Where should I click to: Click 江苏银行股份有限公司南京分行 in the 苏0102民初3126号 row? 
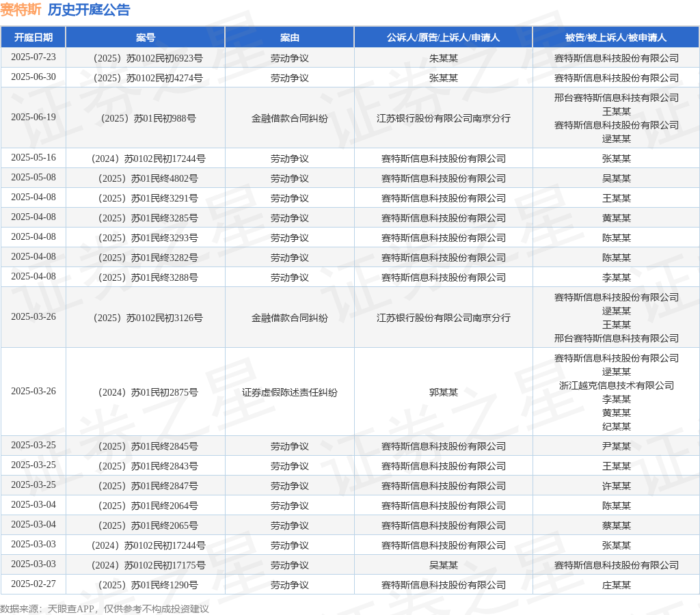[x=443, y=318]
